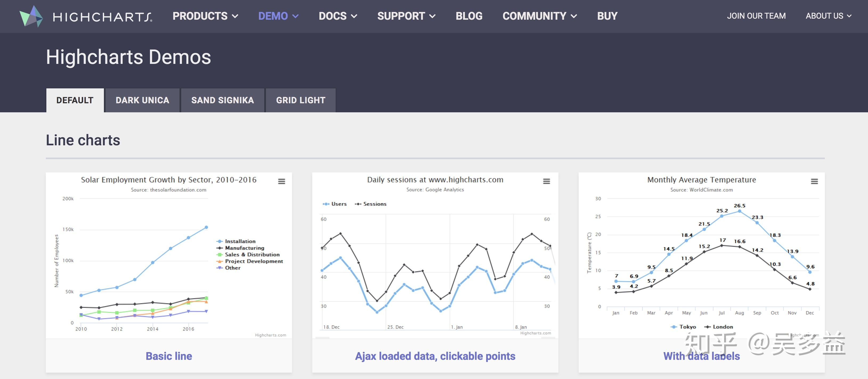Click the Tokyo 26.5 August data point
The height and width of the screenshot is (379, 868).
tap(740, 211)
